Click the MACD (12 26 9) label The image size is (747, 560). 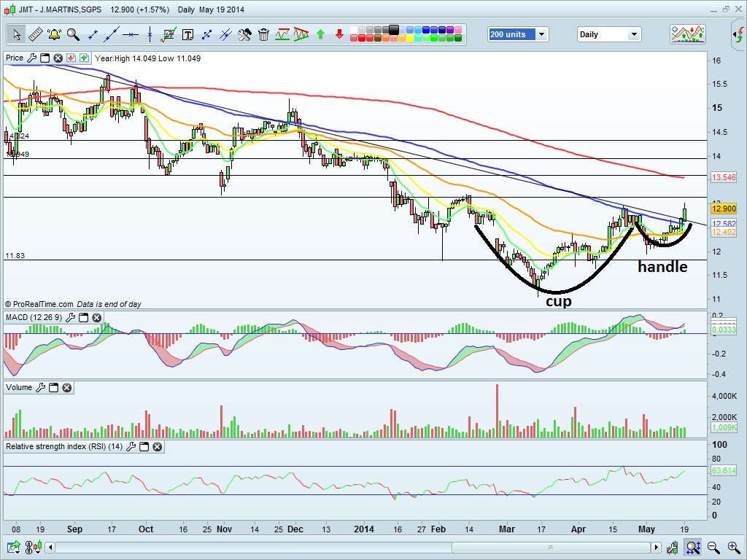(34, 318)
